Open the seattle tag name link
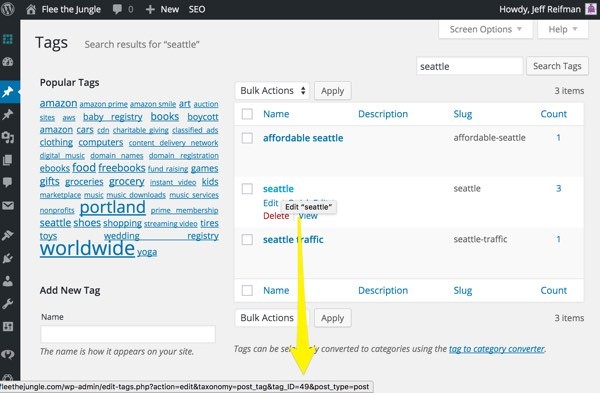Image resolution: width=600 pixels, height=393 pixels. pyautogui.click(x=278, y=189)
